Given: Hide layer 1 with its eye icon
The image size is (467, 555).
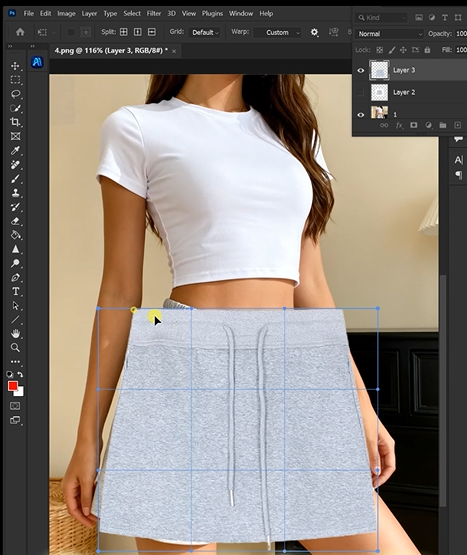Looking at the screenshot, I should tap(360, 115).
